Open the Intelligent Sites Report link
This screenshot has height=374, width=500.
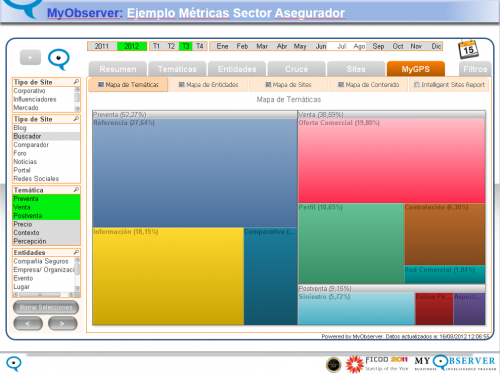pos(449,85)
